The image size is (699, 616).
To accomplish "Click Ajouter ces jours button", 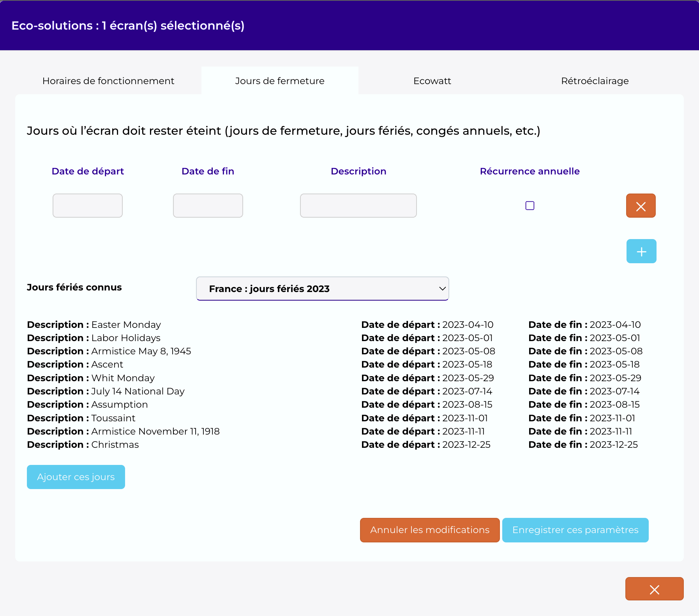I will [x=76, y=477].
